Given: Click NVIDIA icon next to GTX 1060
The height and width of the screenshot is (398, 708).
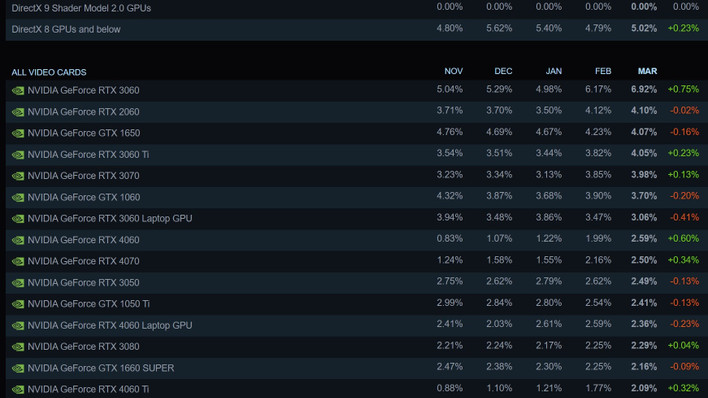Looking at the screenshot, I should pos(18,197).
